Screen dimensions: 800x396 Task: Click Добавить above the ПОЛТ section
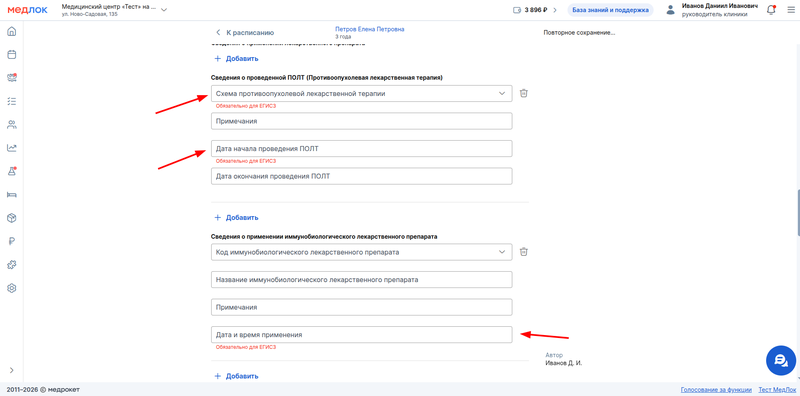click(x=236, y=58)
